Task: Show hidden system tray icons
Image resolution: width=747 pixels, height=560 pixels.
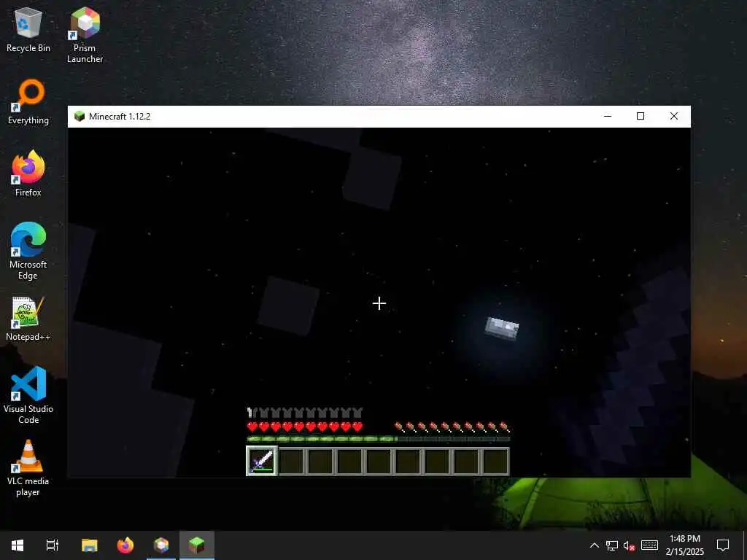Action: 595,545
